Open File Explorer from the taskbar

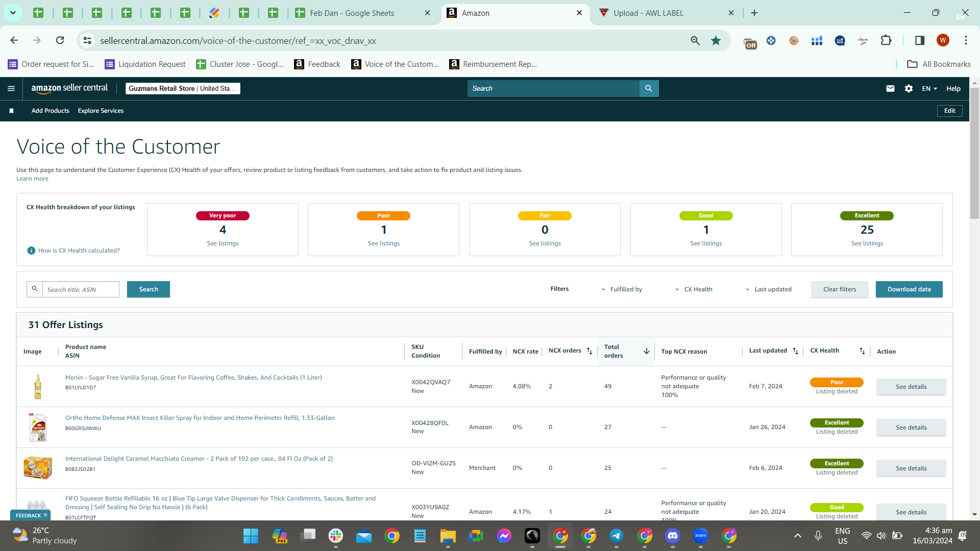448,536
